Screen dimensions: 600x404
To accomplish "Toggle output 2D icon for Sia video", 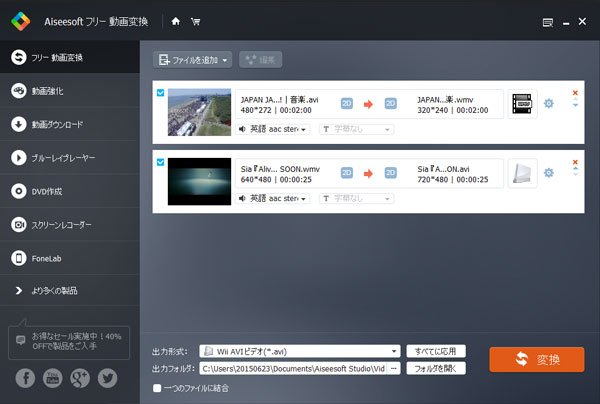I will (x=390, y=173).
